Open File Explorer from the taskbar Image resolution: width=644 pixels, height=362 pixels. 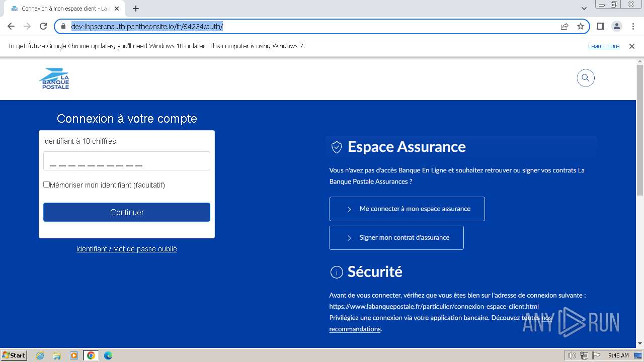[57, 355]
